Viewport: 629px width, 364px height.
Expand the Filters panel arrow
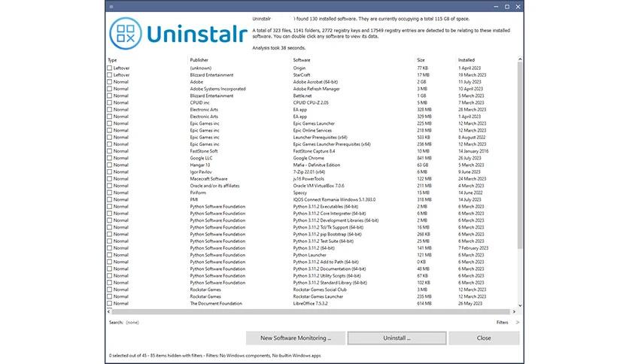tap(518, 323)
